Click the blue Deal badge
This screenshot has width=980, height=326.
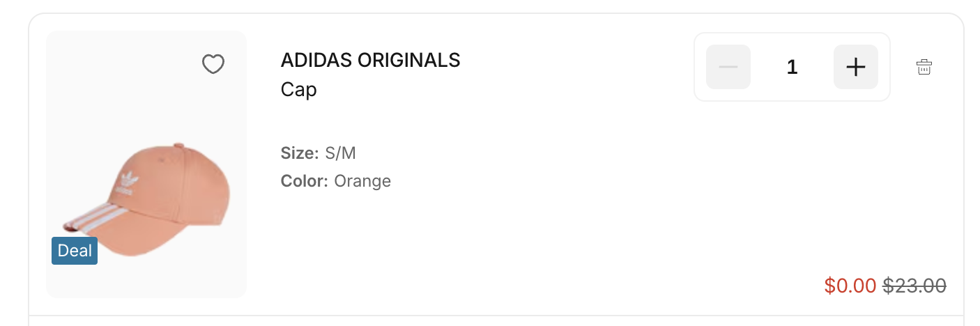[75, 251]
